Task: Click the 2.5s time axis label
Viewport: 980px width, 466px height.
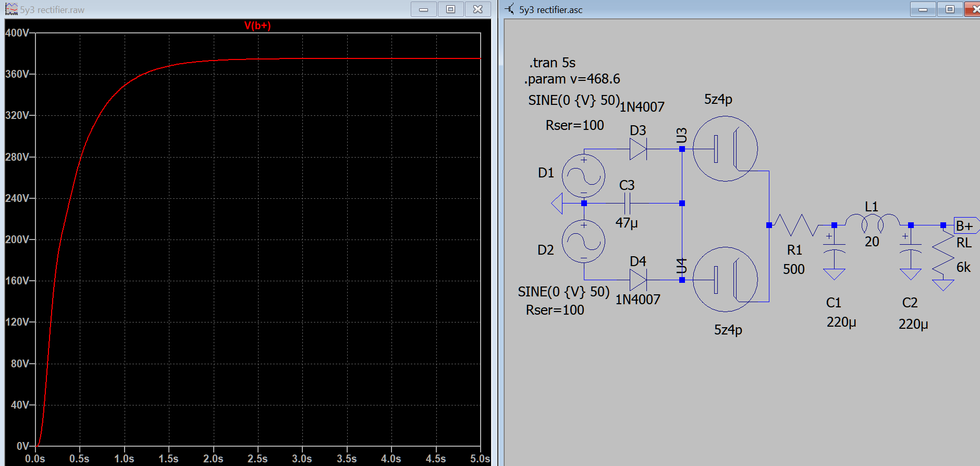Action: (x=258, y=459)
